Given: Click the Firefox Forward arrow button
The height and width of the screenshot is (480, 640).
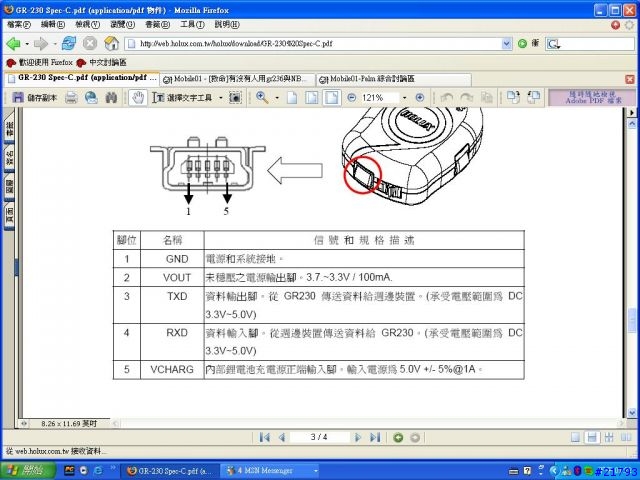Looking at the screenshot, I should [41, 43].
